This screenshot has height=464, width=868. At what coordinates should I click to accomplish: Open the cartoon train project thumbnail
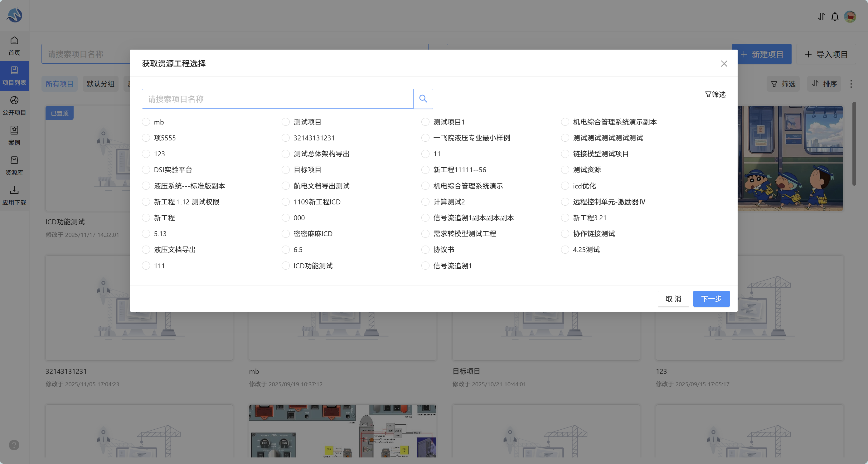point(790,159)
